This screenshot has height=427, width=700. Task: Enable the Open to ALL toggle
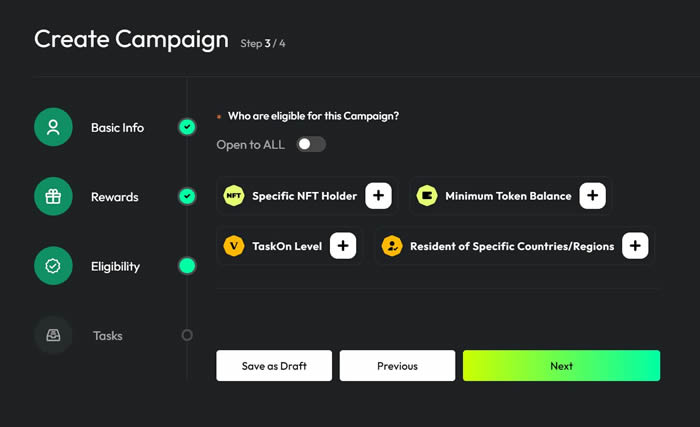[x=311, y=144]
